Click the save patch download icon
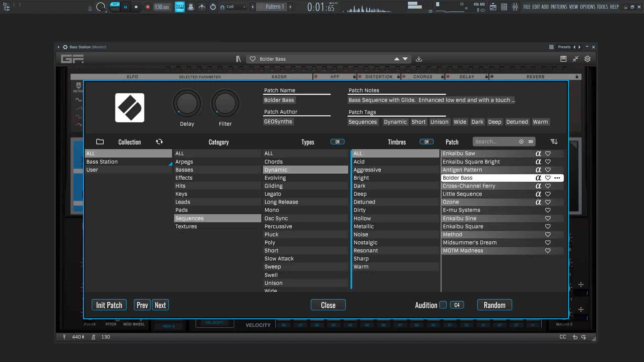The height and width of the screenshot is (362, 644). coord(419,59)
